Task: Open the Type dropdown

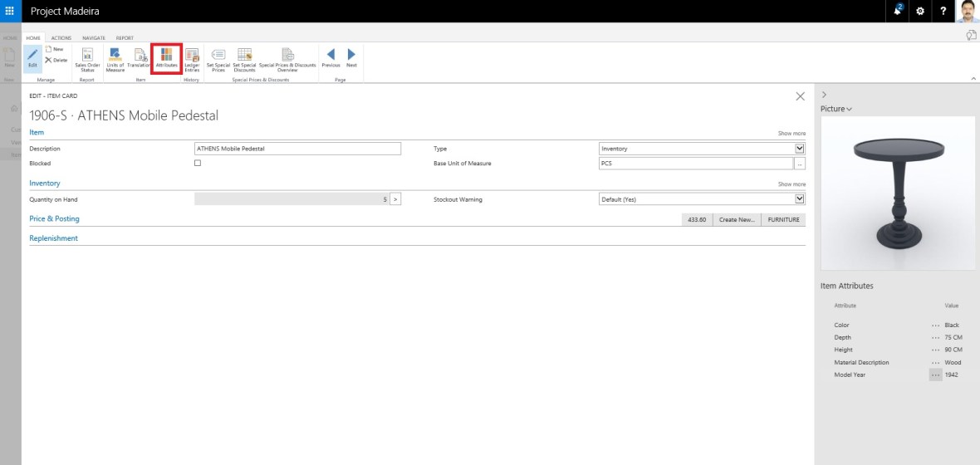Action: coord(800,149)
